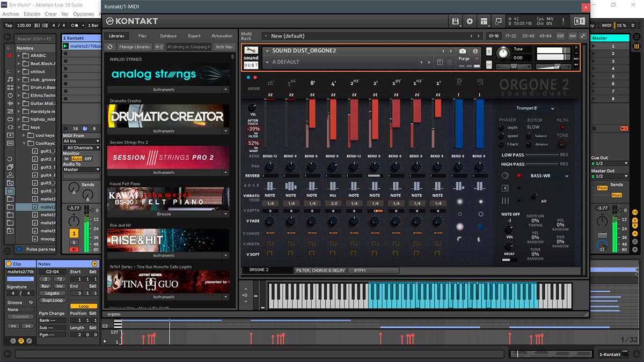Viewport: 644px width, 362px height.
Task: Open Session Strings Pro 2 Instruments dropdown arrow
Action: pos(226,173)
